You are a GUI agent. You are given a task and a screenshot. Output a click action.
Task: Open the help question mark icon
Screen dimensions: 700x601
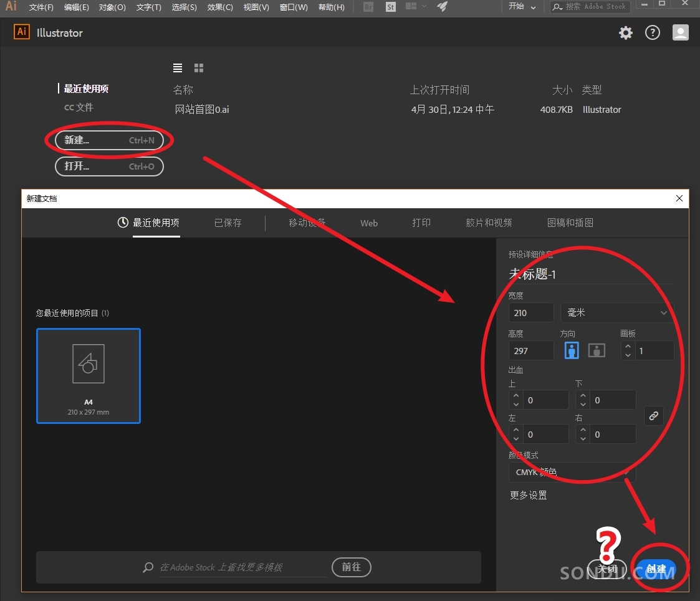click(652, 32)
